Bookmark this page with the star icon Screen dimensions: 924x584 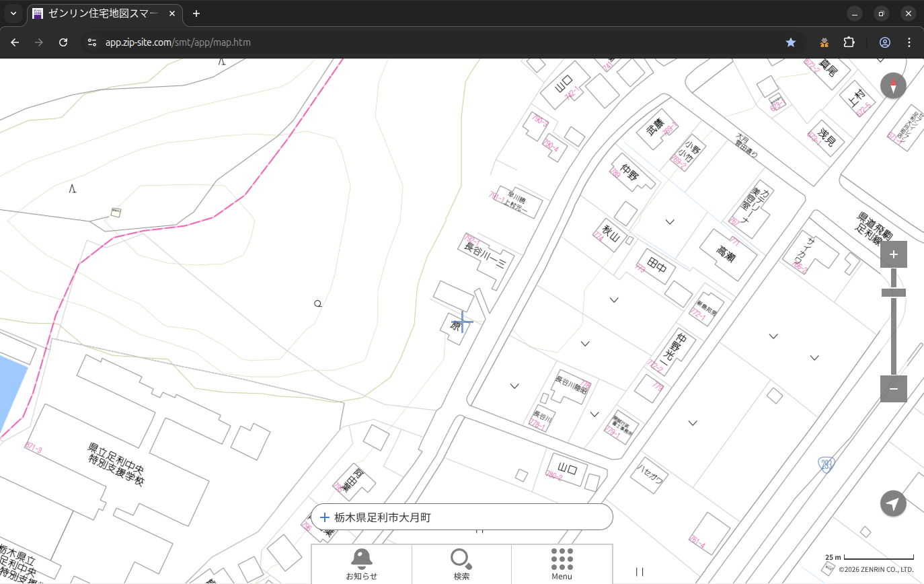click(x=791, y=42)
